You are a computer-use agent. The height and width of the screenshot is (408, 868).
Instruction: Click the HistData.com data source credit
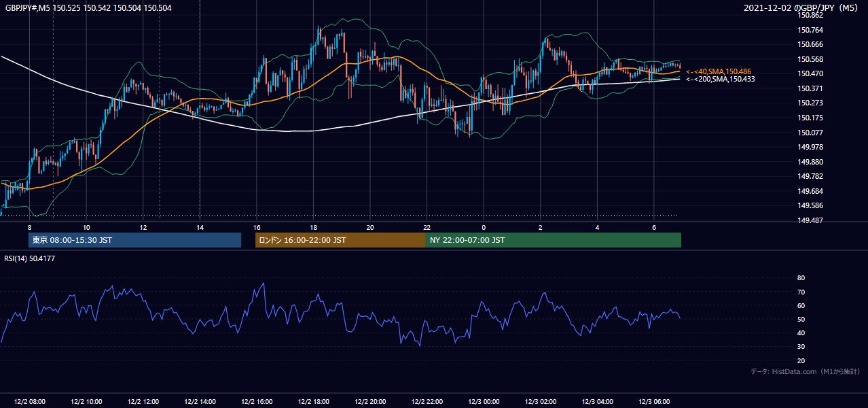pyautogui.click(x=805, y=371)
